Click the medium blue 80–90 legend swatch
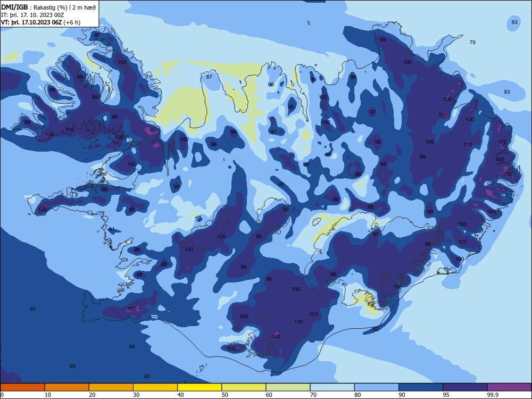The image size is (532, 399). click(x=377, y=387)
